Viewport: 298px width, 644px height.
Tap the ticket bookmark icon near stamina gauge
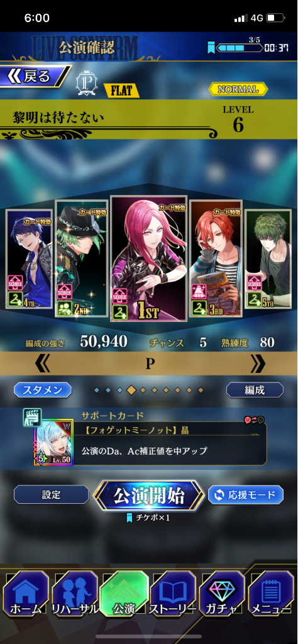pyautogui.click(x=211, y=48)
